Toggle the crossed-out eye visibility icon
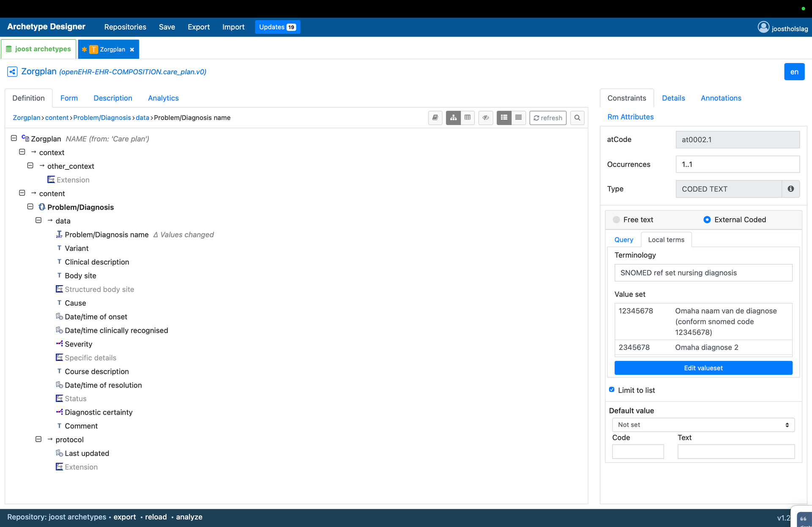The width and height of the screenshot is (812, 527). tap(486, 118)
